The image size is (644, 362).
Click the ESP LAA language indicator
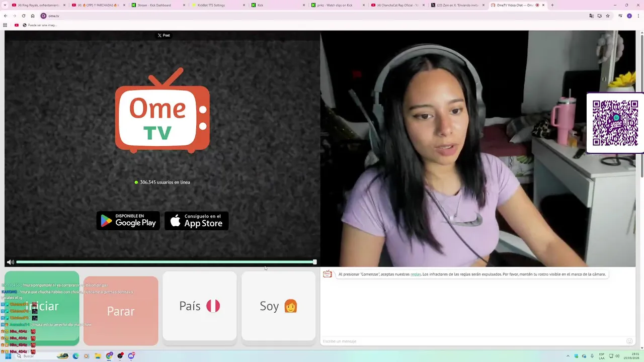click(x=602, y=356)
